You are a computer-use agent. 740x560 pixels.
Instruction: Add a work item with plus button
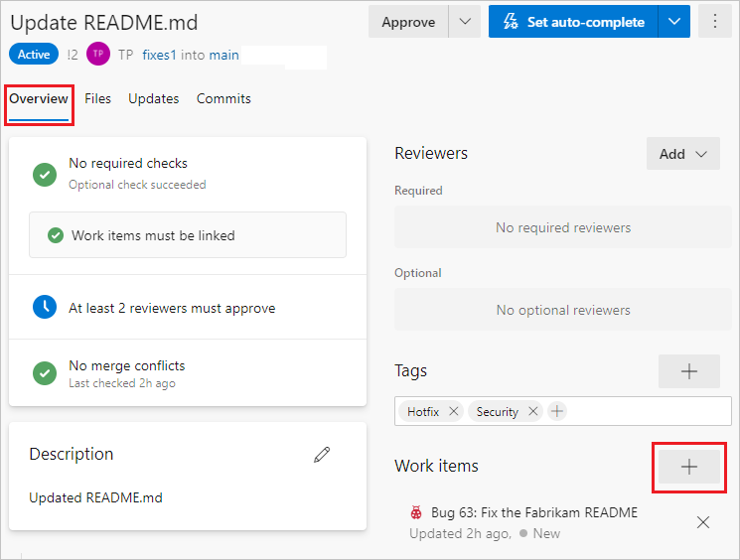click(x=688, y=466)
